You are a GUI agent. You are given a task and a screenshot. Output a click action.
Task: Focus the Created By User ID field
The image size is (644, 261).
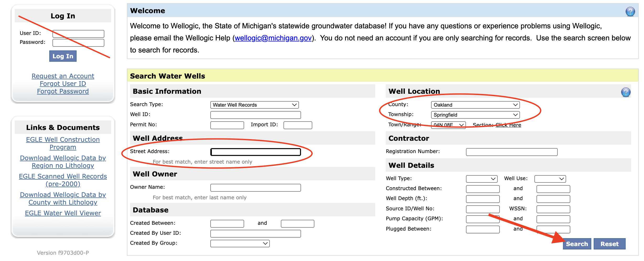pos(255,234)
